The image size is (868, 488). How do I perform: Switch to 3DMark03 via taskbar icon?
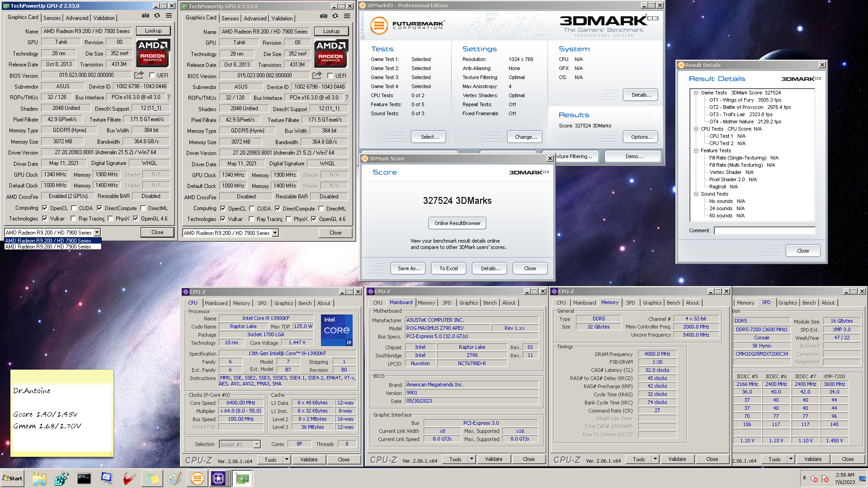pyautogui.click(x=197, y=479)
